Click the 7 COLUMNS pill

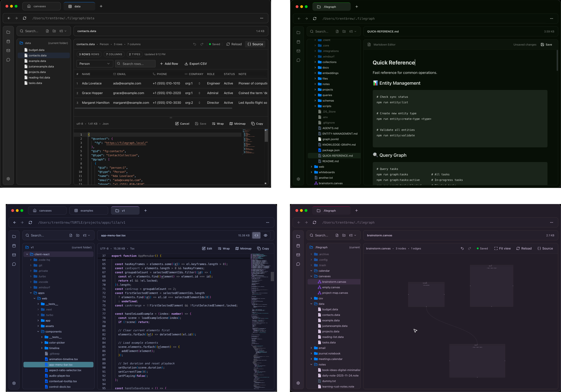[x=114, y=54]
